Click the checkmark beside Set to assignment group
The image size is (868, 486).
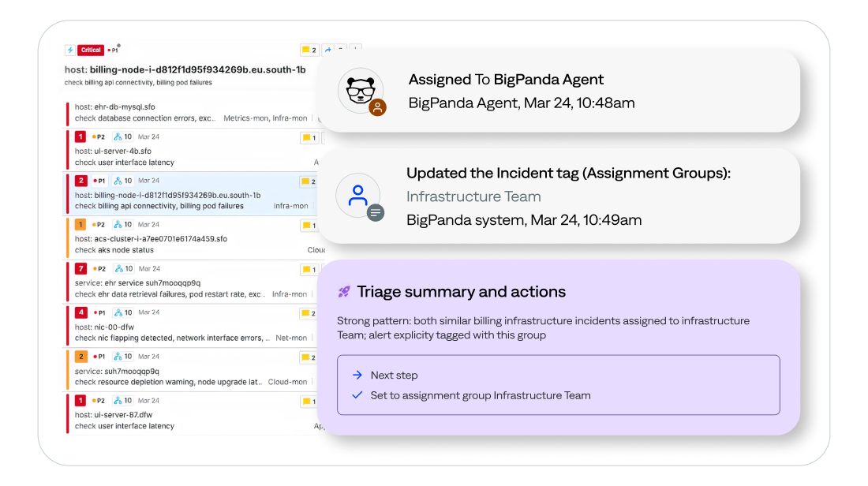357,395
